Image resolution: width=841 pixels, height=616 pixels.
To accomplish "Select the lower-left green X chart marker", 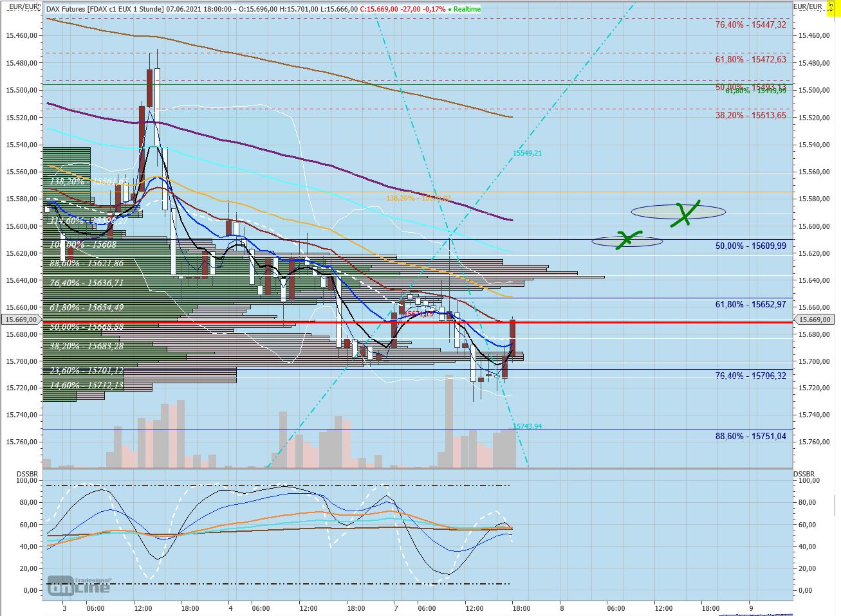I will 626,239.
